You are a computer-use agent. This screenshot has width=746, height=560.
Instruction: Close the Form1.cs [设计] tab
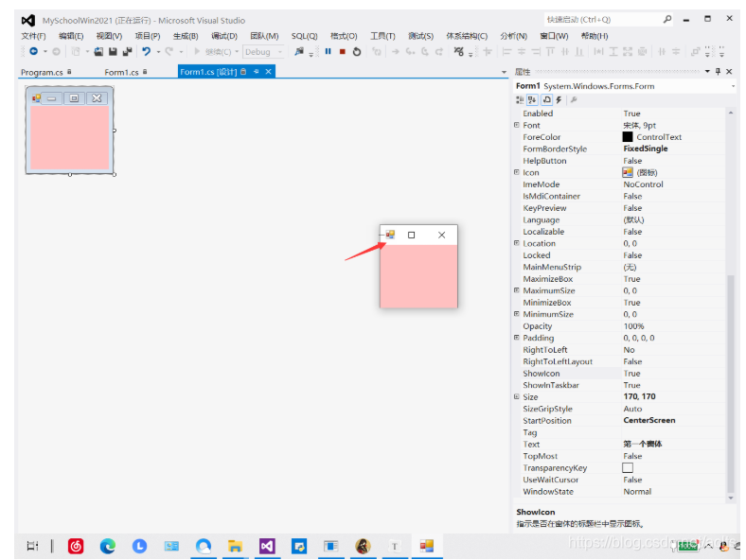click(268, 71)
